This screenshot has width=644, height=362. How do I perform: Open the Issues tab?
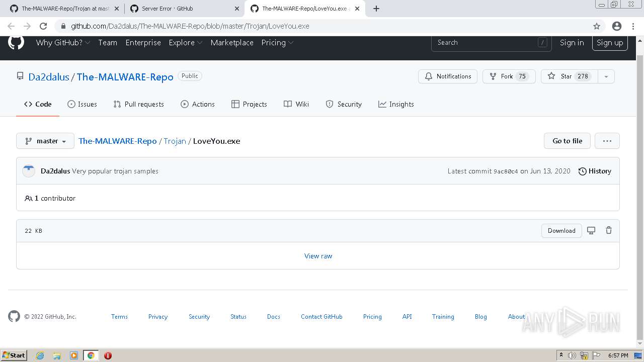tap(82, 104)
